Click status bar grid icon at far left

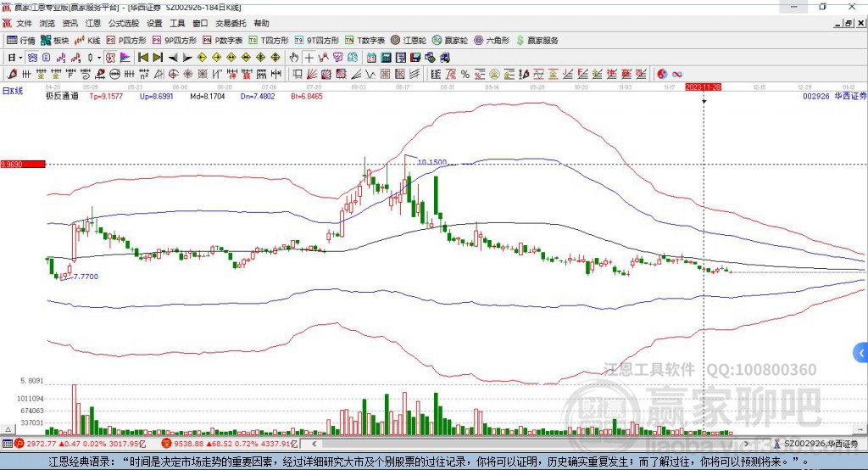(7, 444)
